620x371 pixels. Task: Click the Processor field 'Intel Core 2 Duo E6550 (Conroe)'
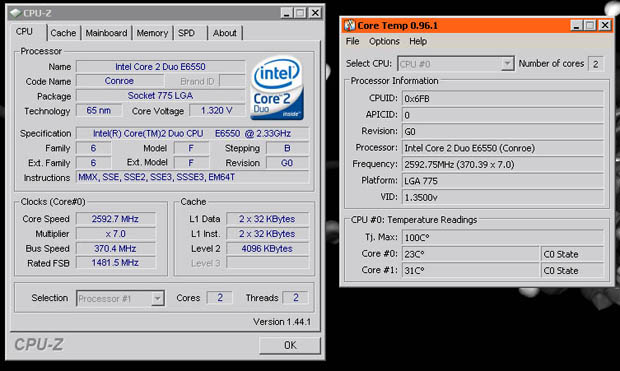(503, 148)
